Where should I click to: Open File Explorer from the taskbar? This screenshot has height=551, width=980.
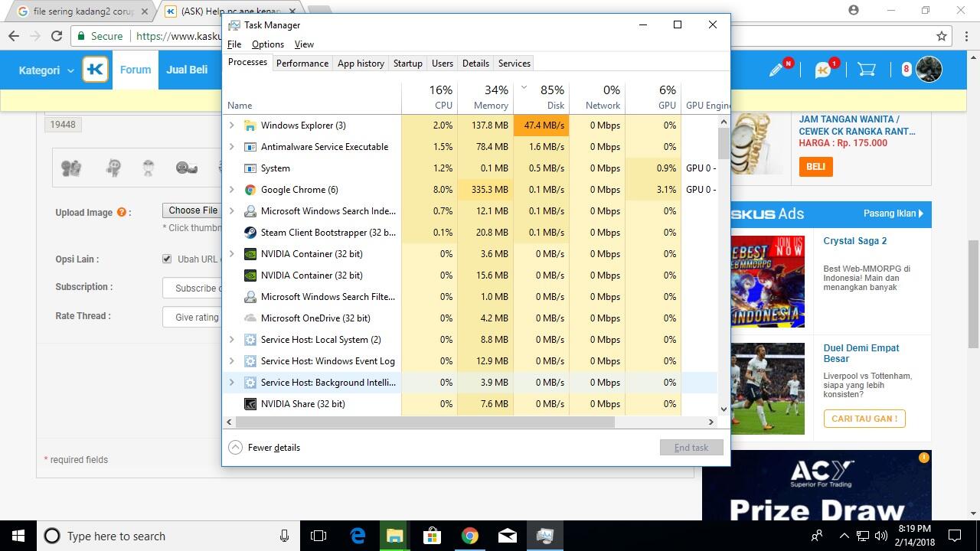coord(394,536)
